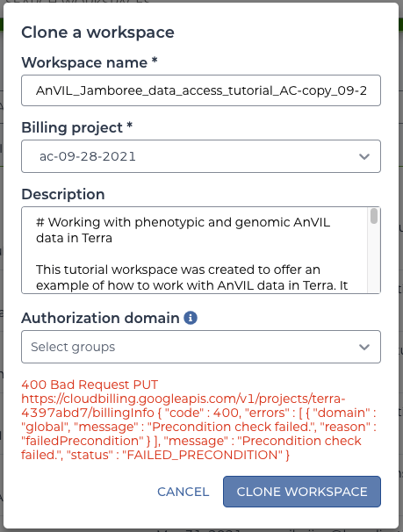Click the "Authorization domain" label text

point(100,319)
